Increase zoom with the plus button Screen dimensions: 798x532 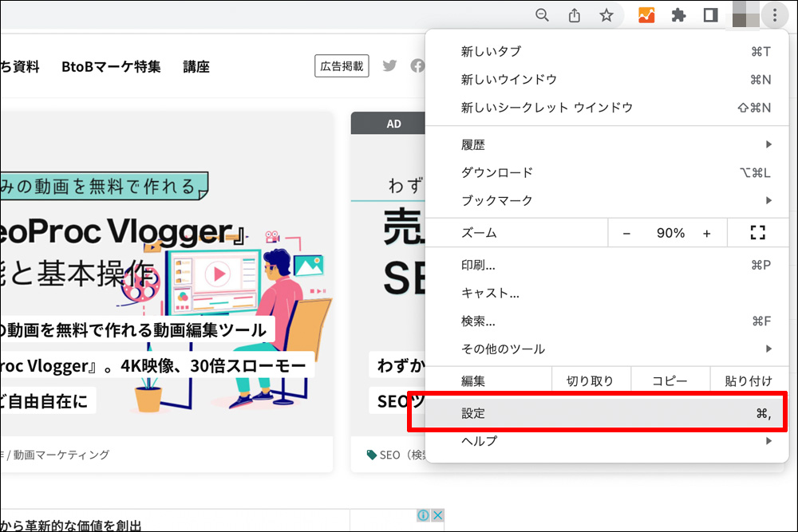(706, 233)
